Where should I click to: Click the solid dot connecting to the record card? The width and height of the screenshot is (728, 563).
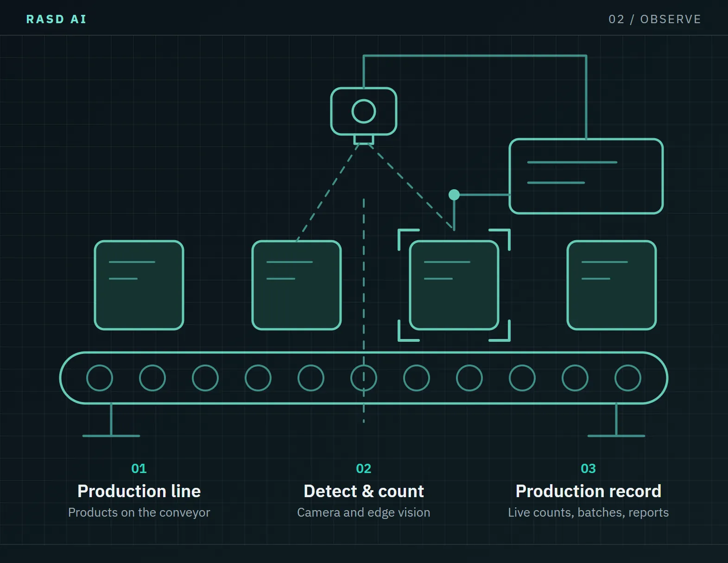[454, 195]
